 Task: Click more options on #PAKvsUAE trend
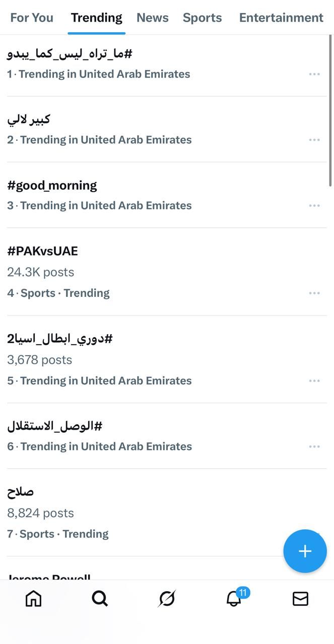point(314,293)
